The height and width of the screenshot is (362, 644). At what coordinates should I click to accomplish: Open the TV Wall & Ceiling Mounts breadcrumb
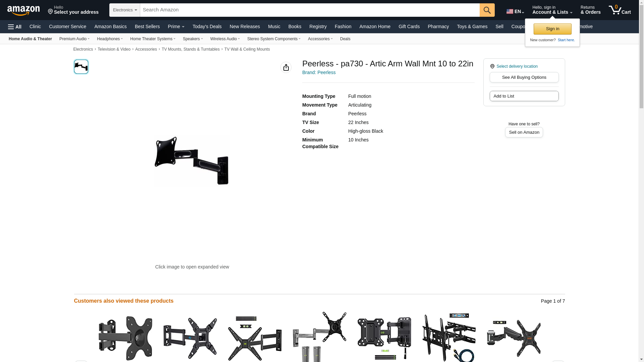(247, 49)
